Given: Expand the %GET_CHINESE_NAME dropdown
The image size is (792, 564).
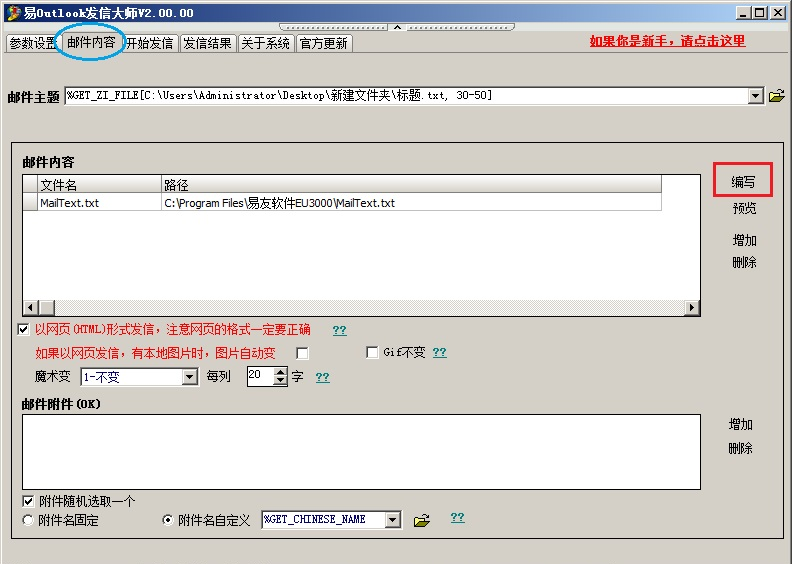Looking at the screenshot, I should [392, 520].
